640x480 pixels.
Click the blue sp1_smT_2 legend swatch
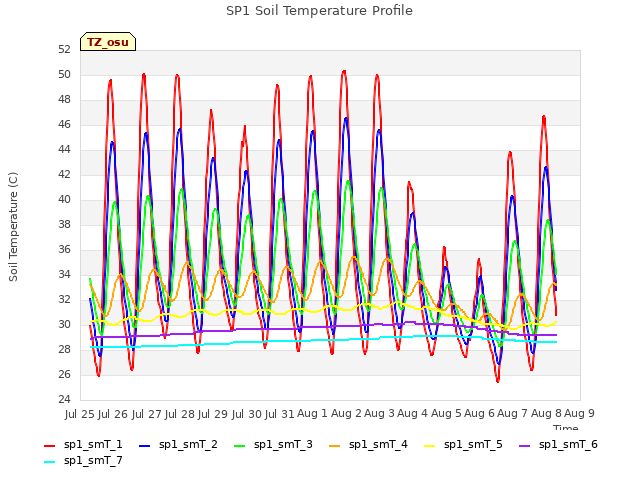pyautogui.click(x=144, y=446)
